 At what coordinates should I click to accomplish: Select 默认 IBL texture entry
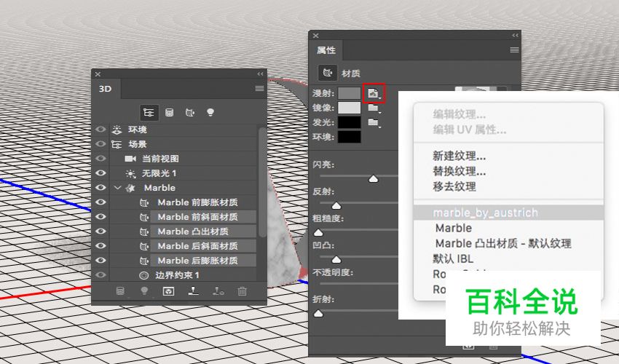coord(453,259)
